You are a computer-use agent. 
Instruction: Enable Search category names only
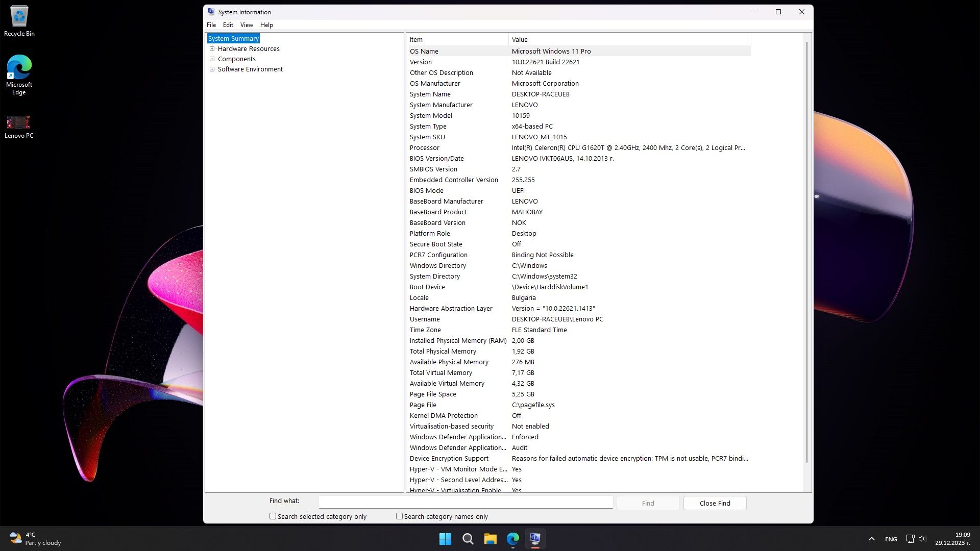(x=399, y=516)
